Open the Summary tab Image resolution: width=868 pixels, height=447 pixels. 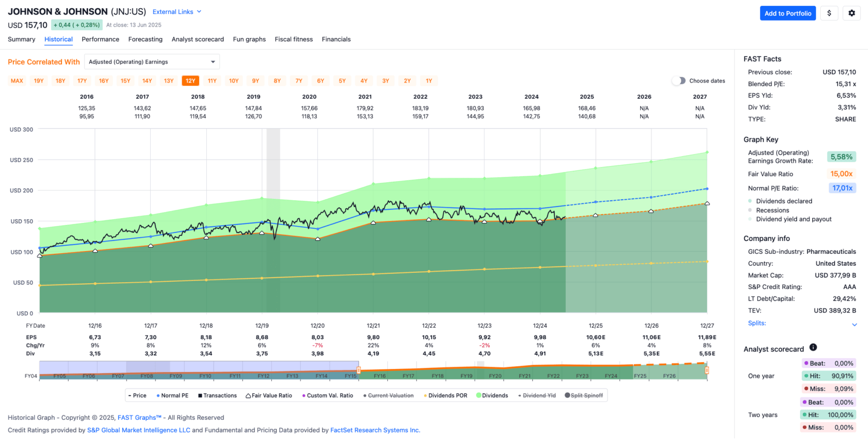22,39
